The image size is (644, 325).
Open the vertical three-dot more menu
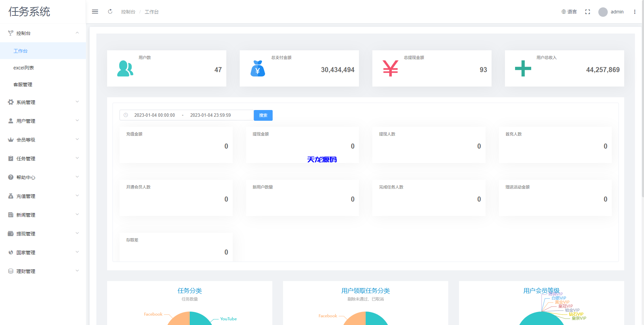(x=635, y=12)
